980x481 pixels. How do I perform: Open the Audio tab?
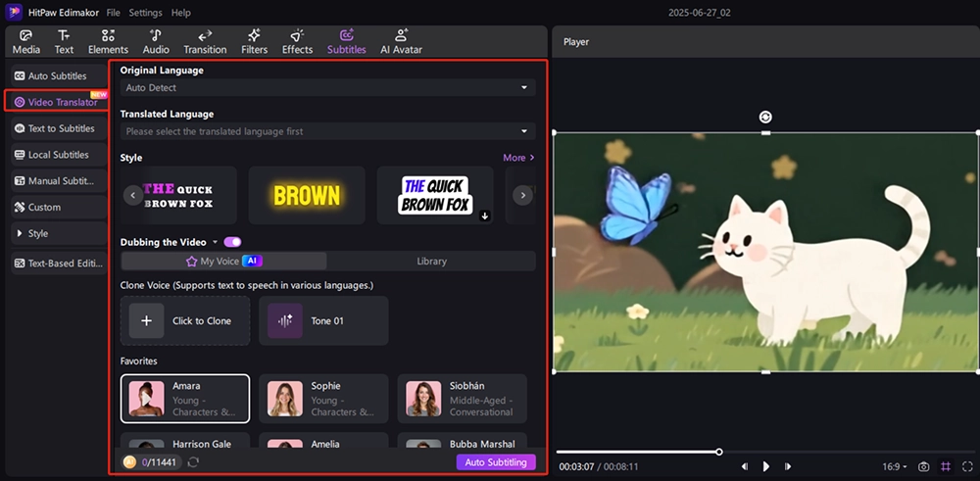coord(156,42)
